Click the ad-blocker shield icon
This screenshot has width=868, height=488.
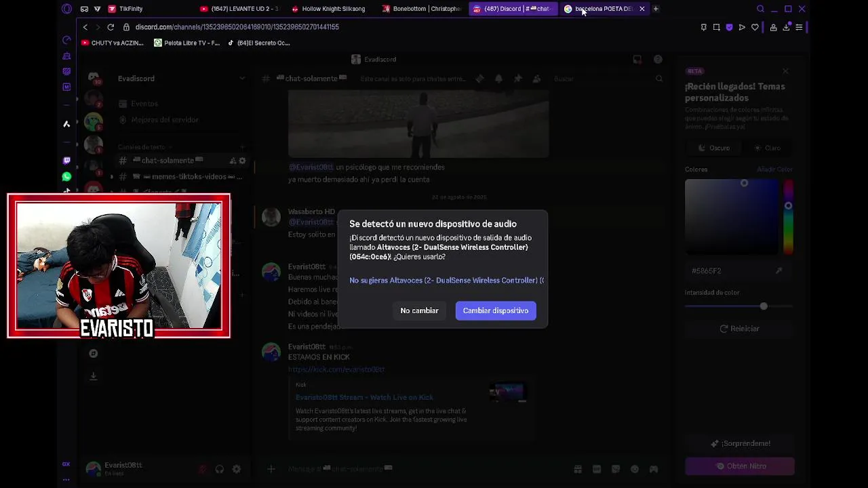pos(729,27)
